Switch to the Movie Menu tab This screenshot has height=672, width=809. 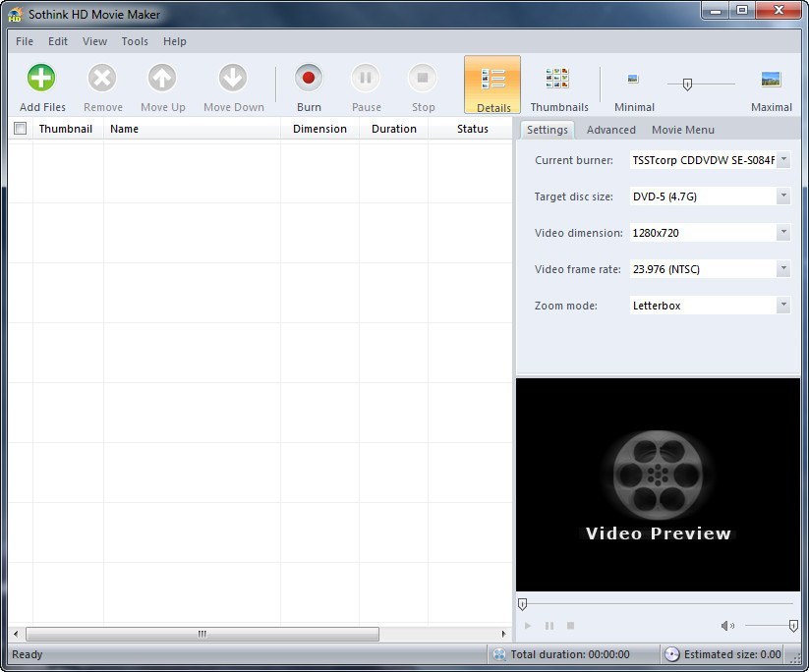click(683, 129)
